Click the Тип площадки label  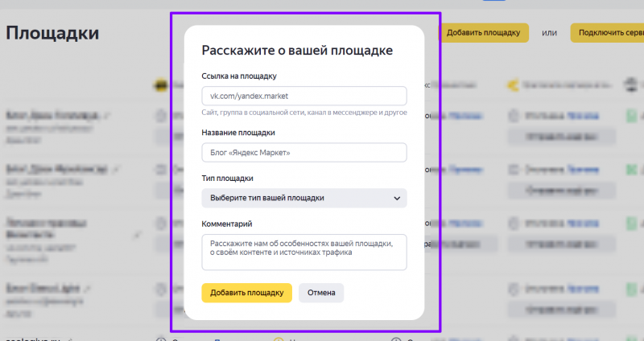[227, 178]
